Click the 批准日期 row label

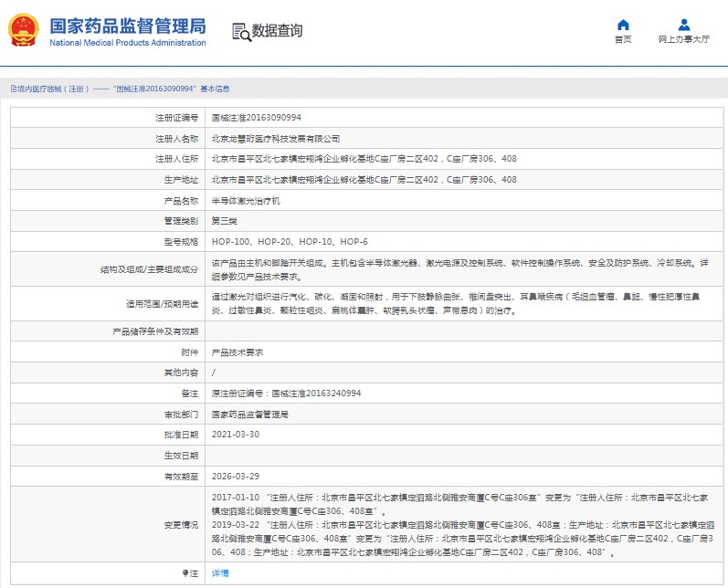point(181,435)
